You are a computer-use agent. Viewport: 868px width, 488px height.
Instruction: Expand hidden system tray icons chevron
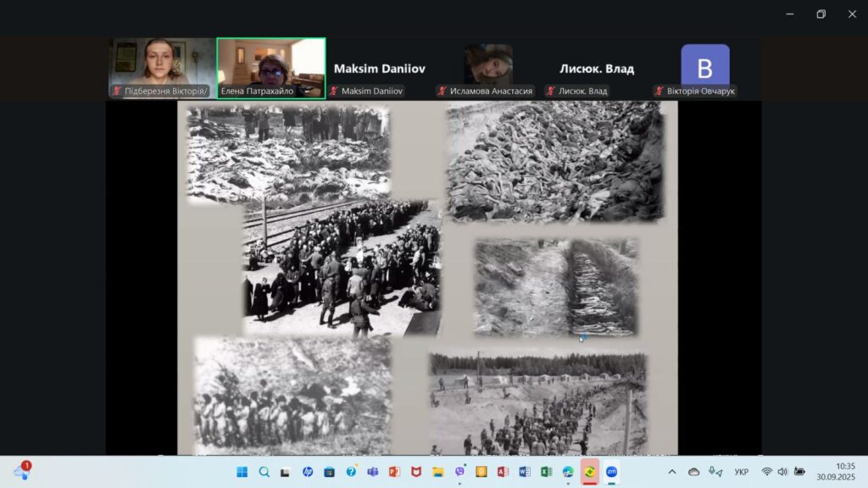[672, 472]
